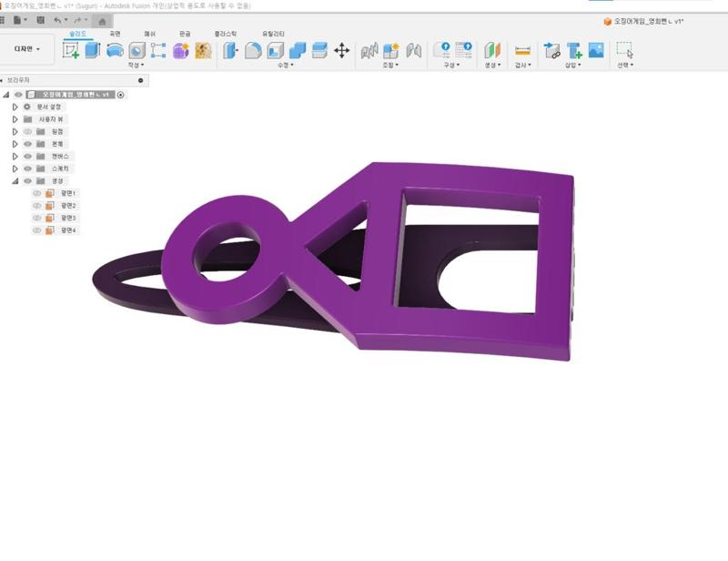This screenshot has height=561, width=728.
Task: Click the Insert Canvas image icon
Action: click(x=596, y=50)
